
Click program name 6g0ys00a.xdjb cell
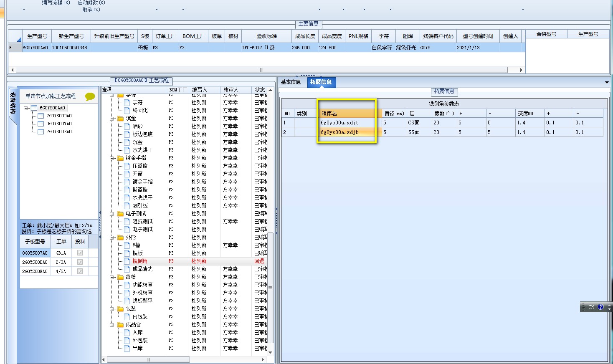[350, 132]
